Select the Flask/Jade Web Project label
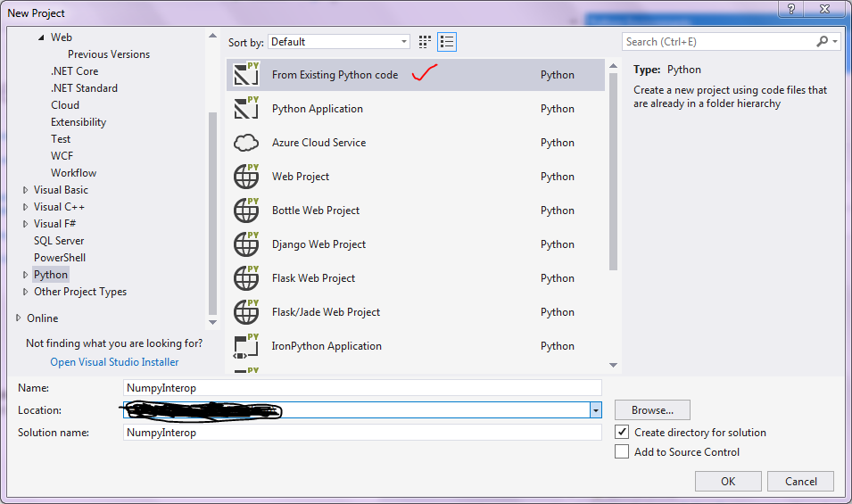The height and width of the screenshot is (504, 852). tap(326, 311)
